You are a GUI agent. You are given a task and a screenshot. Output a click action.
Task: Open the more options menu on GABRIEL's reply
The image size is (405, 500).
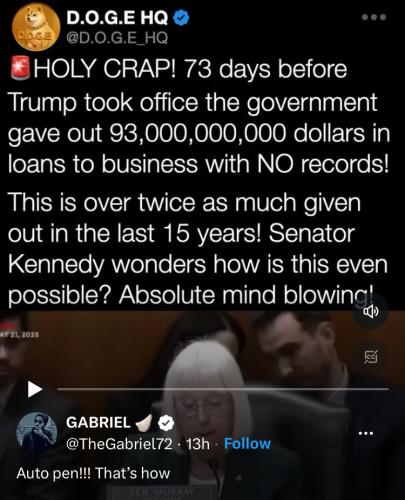[x=366, y=433]
